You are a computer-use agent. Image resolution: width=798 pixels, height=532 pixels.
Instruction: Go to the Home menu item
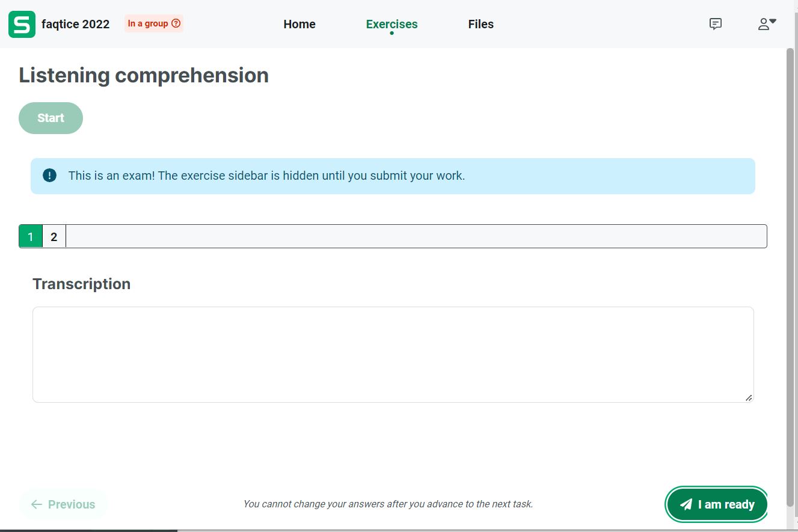[299, 25]
